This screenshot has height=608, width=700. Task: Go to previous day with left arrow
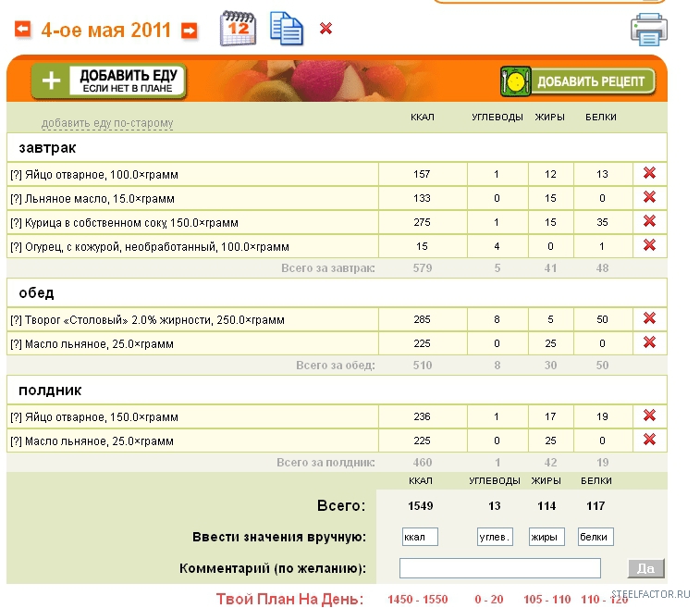click(x=22, y=30)
